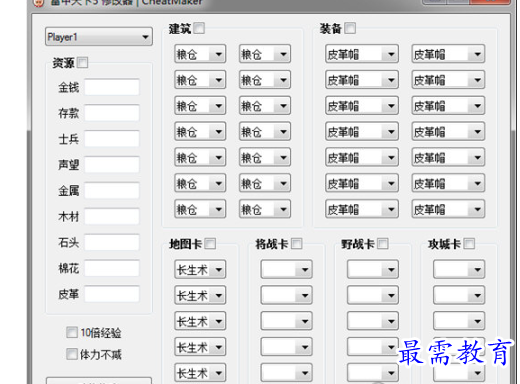Tick the 资源 checkbox
520x384 pixels.
pos(82,62)
